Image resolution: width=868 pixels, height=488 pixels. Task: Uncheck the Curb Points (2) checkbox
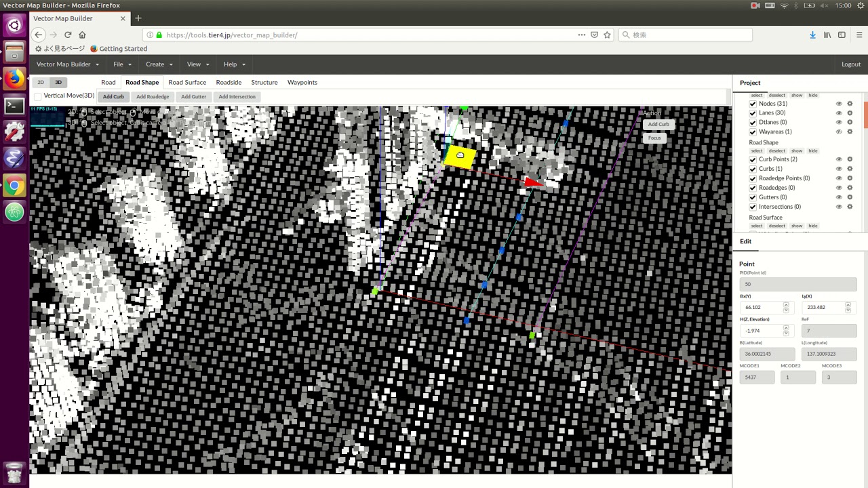753,159
